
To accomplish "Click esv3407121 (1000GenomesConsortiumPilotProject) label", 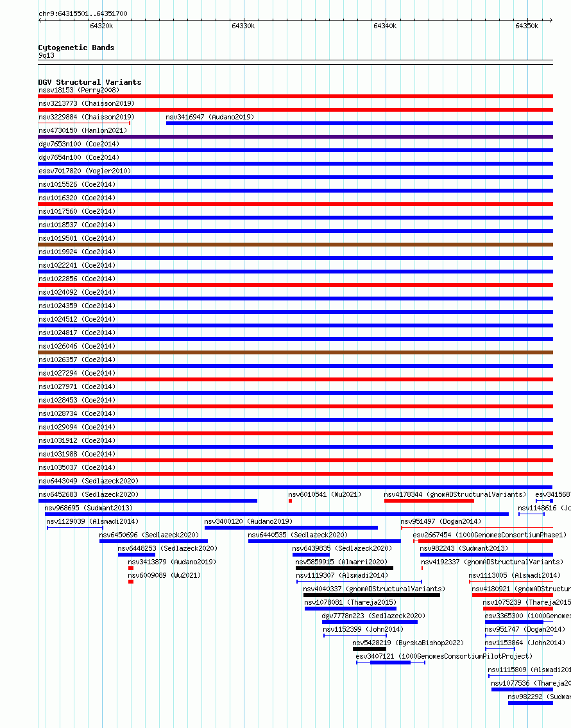I will click(x=444, y=655).
